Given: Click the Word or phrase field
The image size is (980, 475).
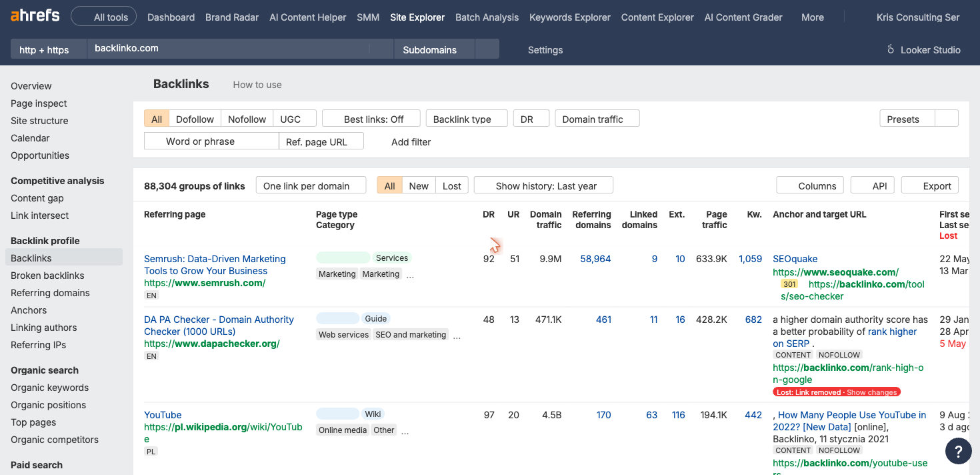Looking at the screenshot, I should pos(211,141).
